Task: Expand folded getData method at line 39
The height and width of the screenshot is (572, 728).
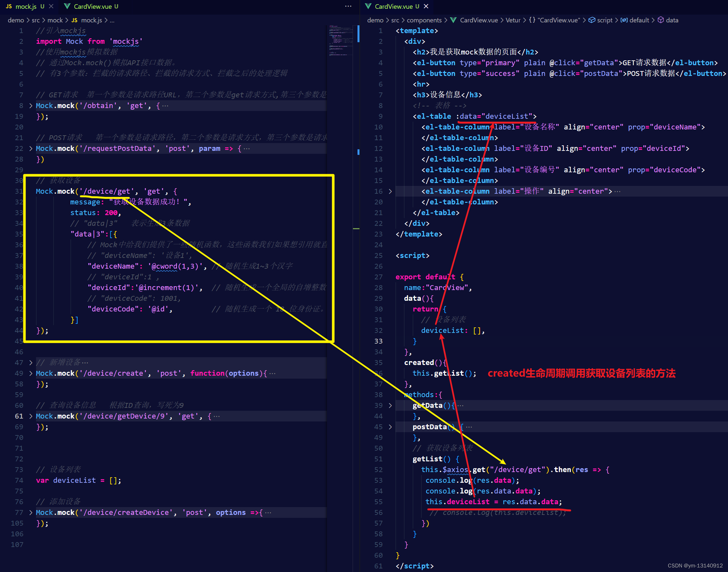Action: tap(390, 406)
